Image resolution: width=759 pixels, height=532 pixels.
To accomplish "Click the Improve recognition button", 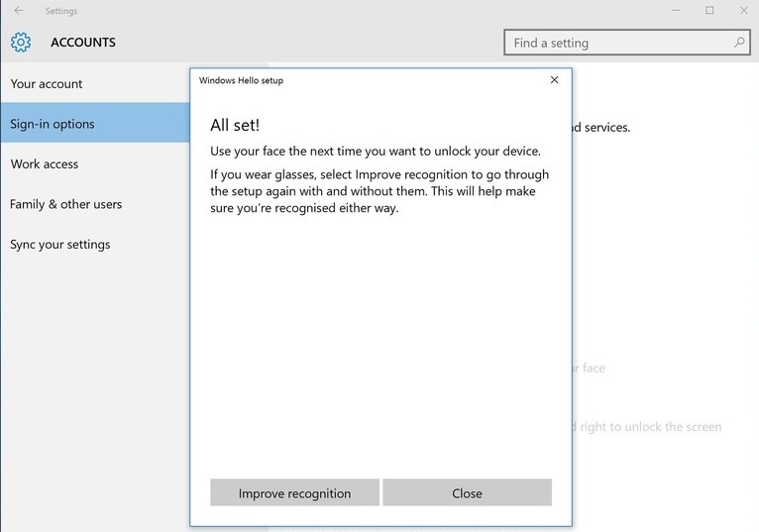I will point(294,492).
